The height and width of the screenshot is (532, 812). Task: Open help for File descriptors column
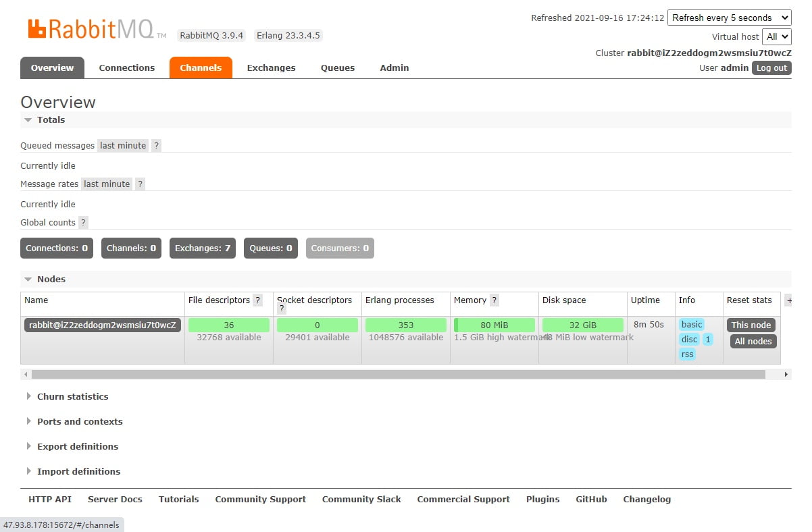click(x=257, y=300)
